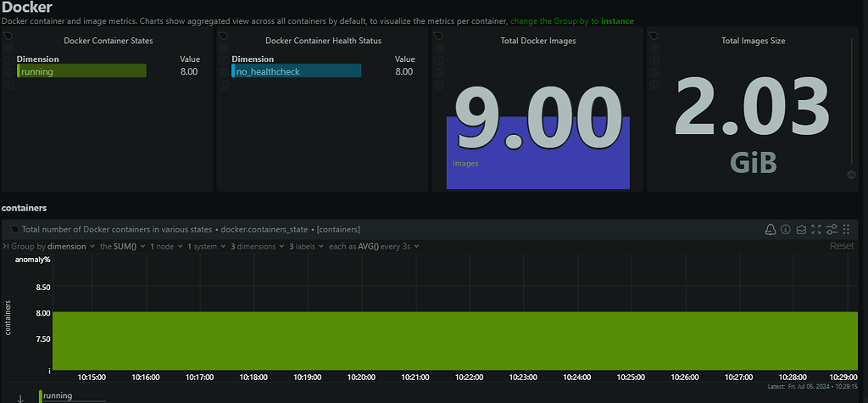Click the download arrow icon below the chart

click(x=20, y=398)
